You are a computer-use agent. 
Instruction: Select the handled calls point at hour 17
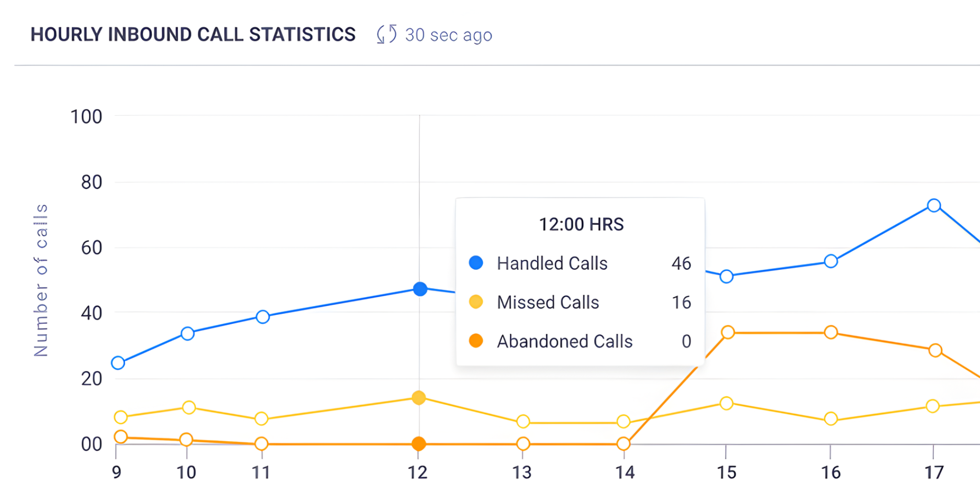934,205
